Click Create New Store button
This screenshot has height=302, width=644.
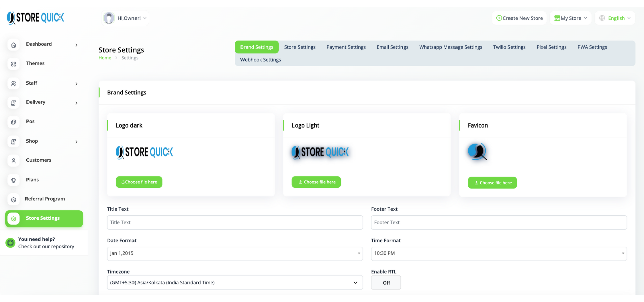click(519, 18)
